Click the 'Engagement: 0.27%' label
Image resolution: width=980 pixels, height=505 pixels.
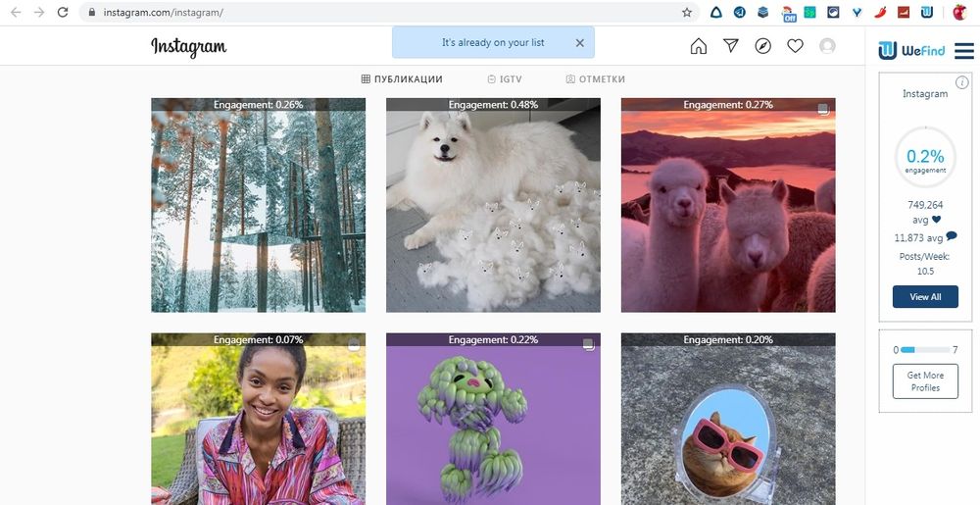click(x=728, y=104)
